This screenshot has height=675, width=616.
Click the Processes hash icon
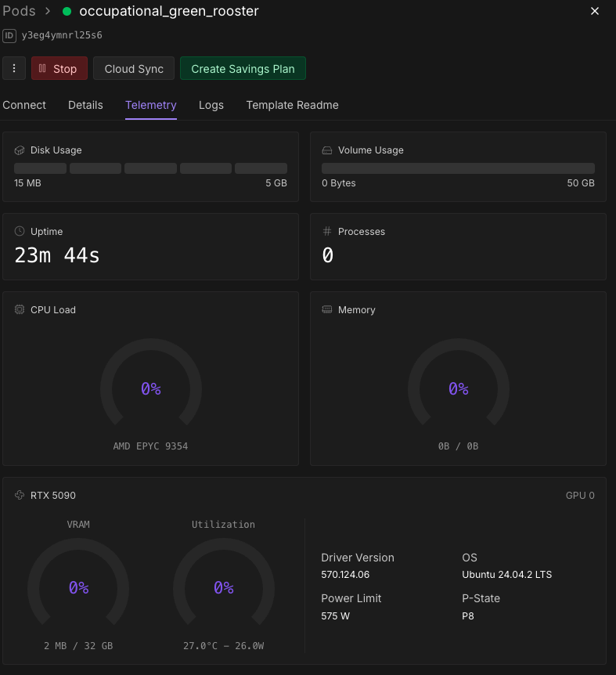[x=327, y=231]
